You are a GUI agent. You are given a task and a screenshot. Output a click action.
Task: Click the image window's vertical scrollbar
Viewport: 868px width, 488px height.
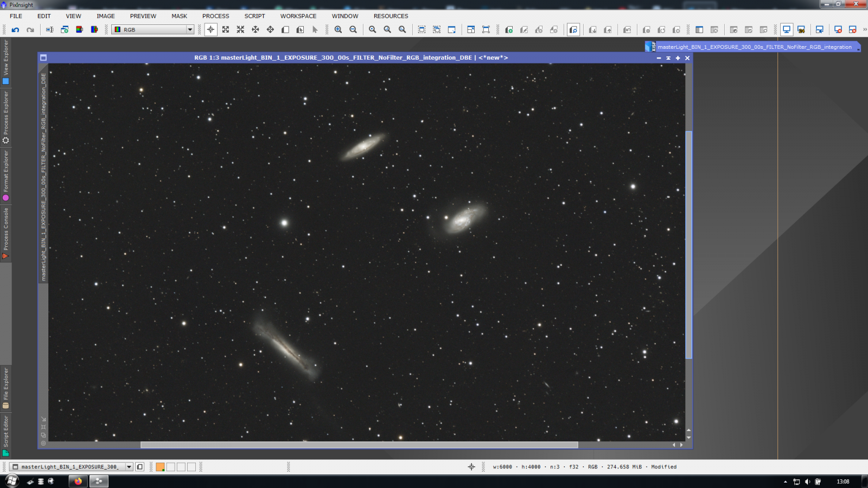tap(689, 245)
